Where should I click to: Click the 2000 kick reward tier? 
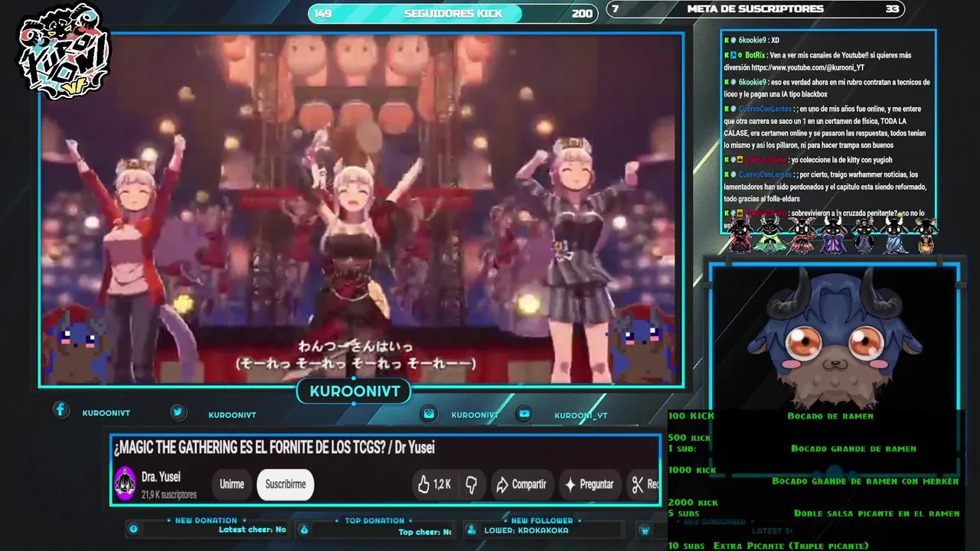point(693,502)
